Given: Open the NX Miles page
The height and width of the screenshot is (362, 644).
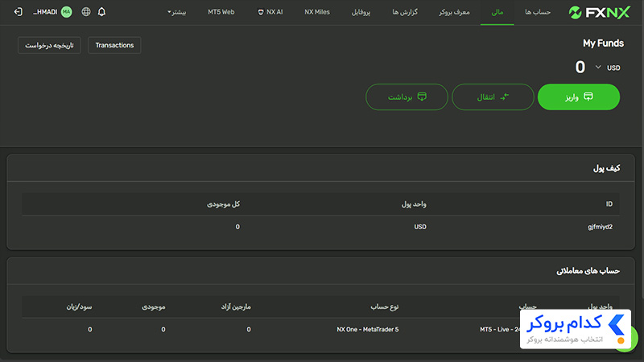Looking at the screenshot, I should [x=317, y=12].
